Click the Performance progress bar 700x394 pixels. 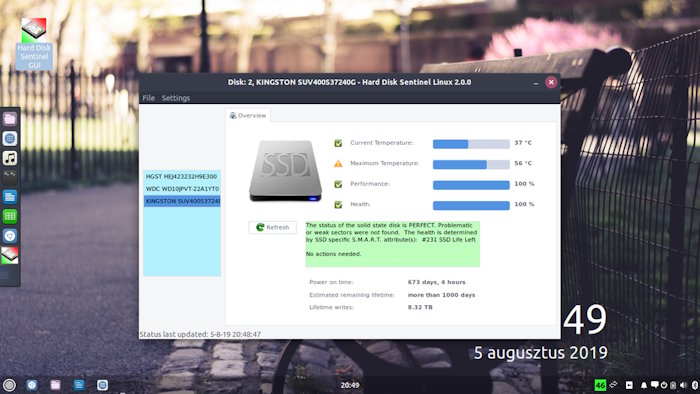471,185
